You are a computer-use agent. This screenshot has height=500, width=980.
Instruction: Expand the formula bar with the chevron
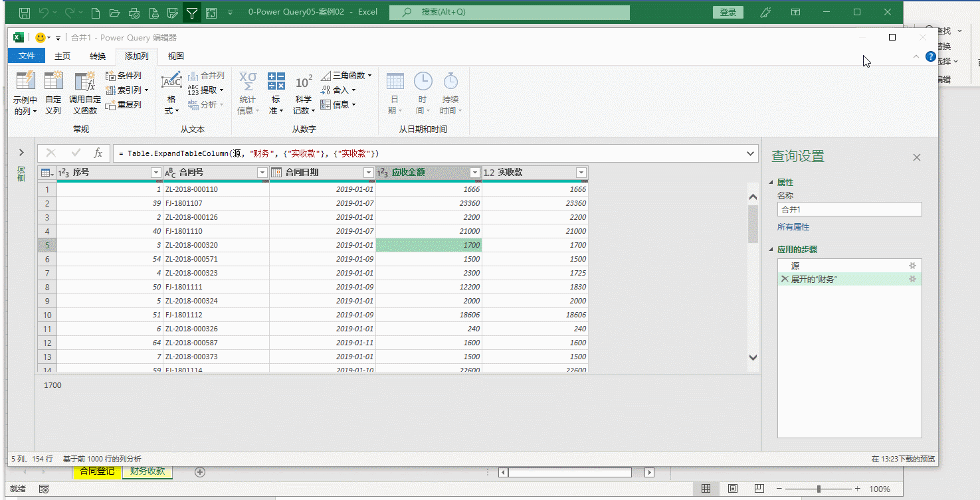point(751,153)
